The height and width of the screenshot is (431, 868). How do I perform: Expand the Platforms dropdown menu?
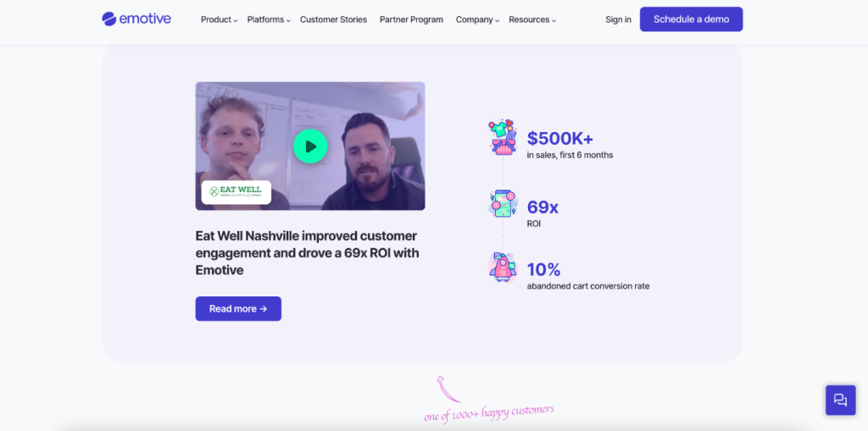(269, 19)
